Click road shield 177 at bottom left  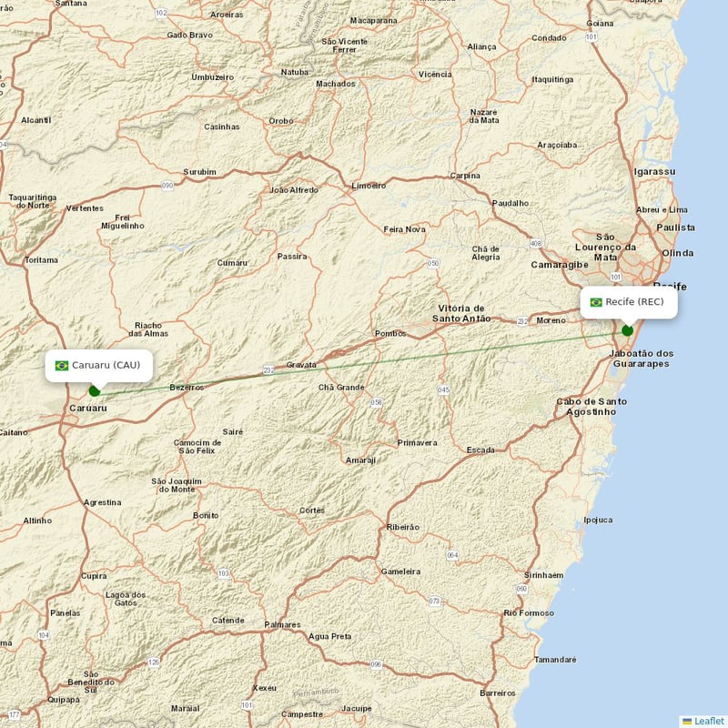click(15, 714)
